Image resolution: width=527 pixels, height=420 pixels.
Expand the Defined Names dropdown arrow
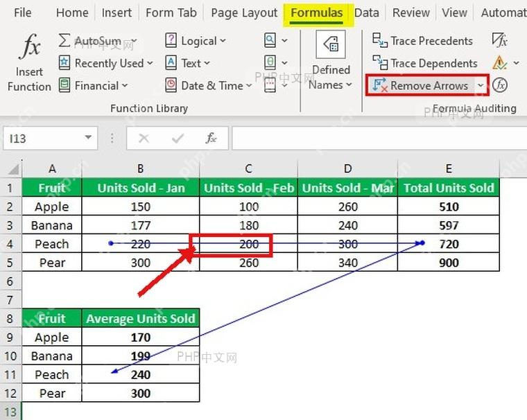click(x=349, y=85)
